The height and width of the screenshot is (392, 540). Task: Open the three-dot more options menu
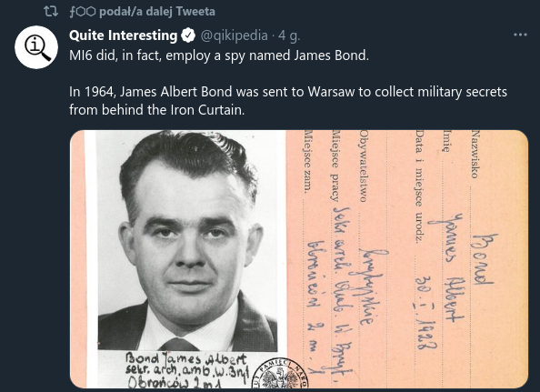[520, 35]
